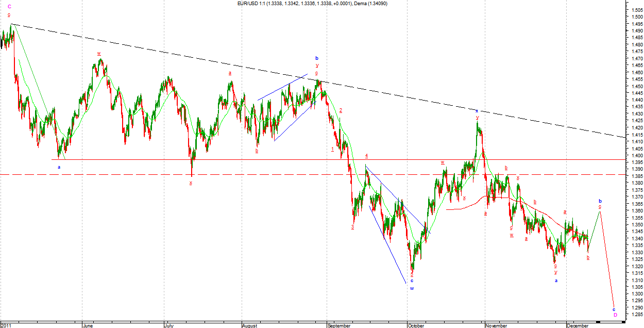Click blue x label at late-October peak
644x328 pixels.
(x=477, y=111)
